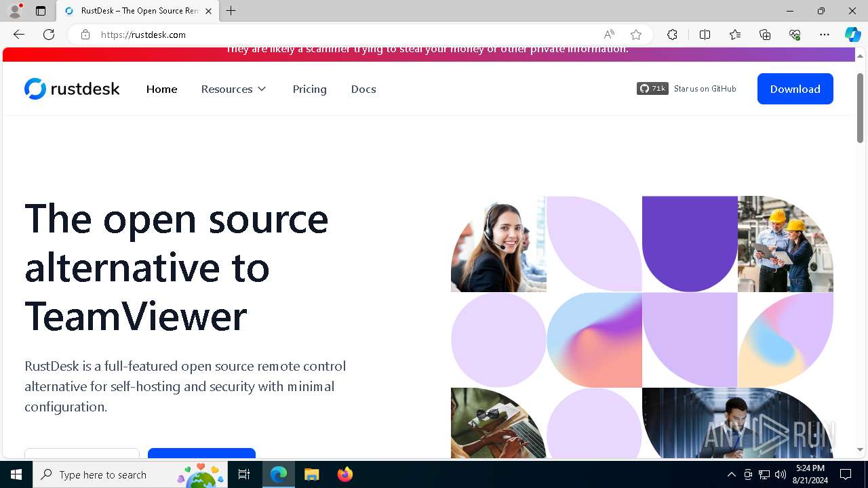Click the page vertical scrollbar thumb
Screen dimensions: 868x488
(860, 107)
